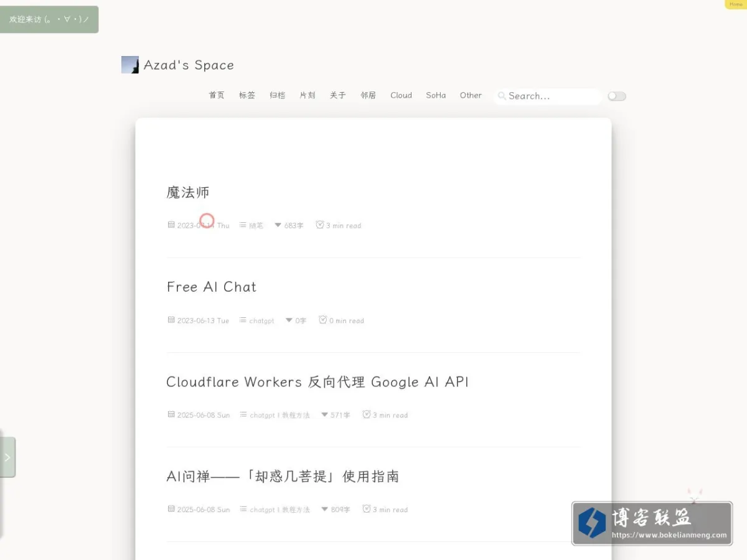Image resolution: width=747 pixels, height=560 pixels.
Task: Click the 随笔 category tag
Action: click(256, 225)
